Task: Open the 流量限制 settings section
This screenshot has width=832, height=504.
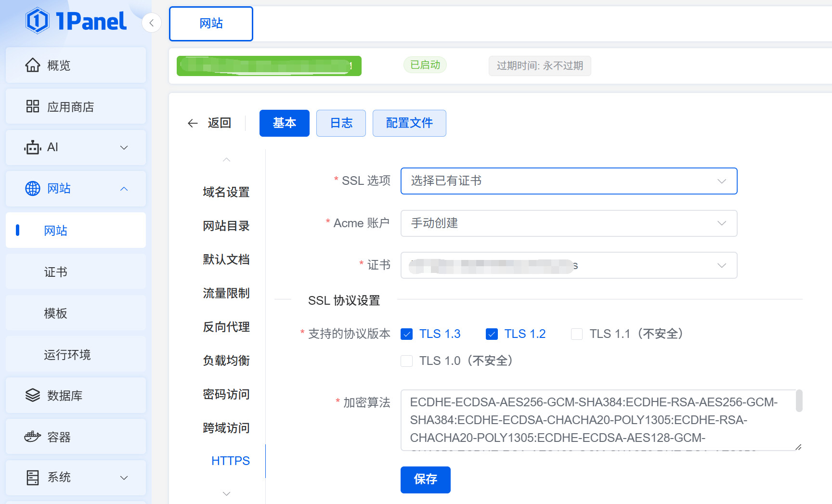Action: click(x=226, y=294)
